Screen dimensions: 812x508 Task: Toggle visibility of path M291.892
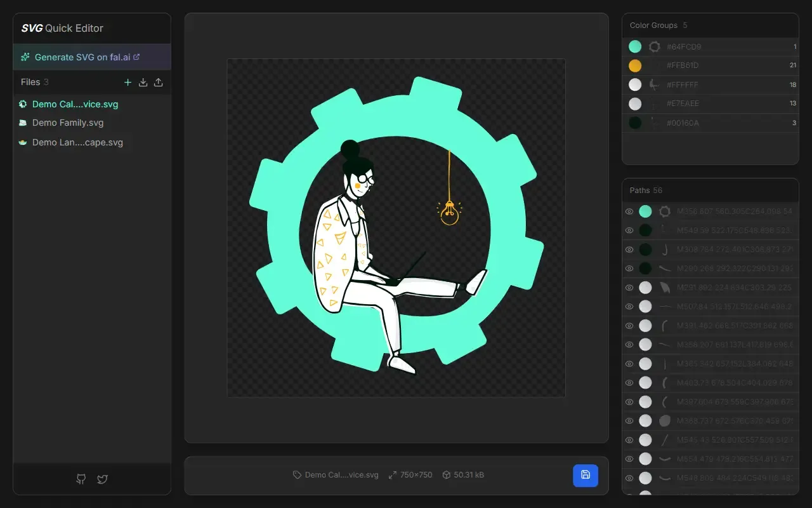coord(629,288)
